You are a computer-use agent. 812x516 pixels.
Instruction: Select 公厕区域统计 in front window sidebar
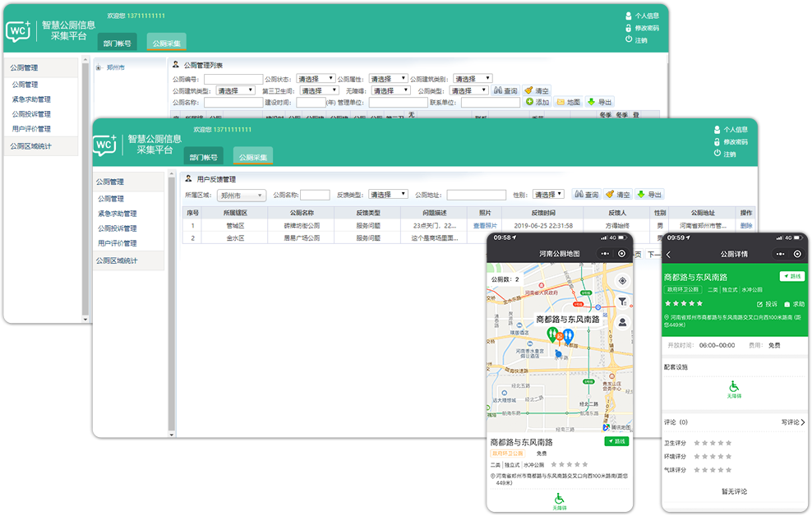pyautogui.click(x=117, y=260)
